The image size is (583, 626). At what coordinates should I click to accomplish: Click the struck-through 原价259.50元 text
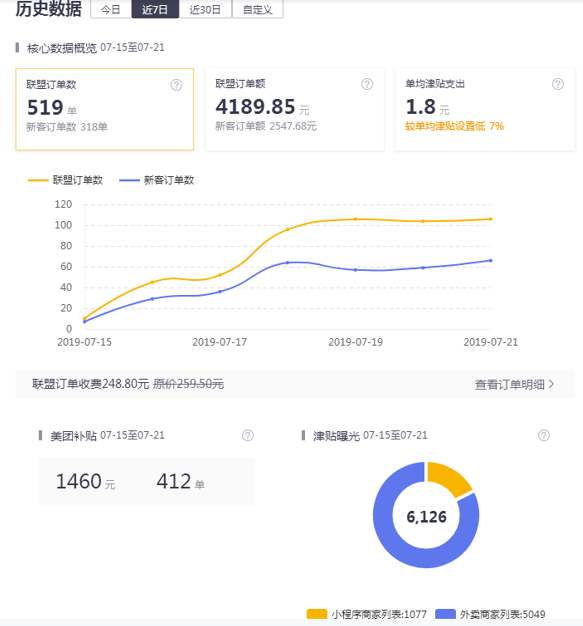(188, 384)
